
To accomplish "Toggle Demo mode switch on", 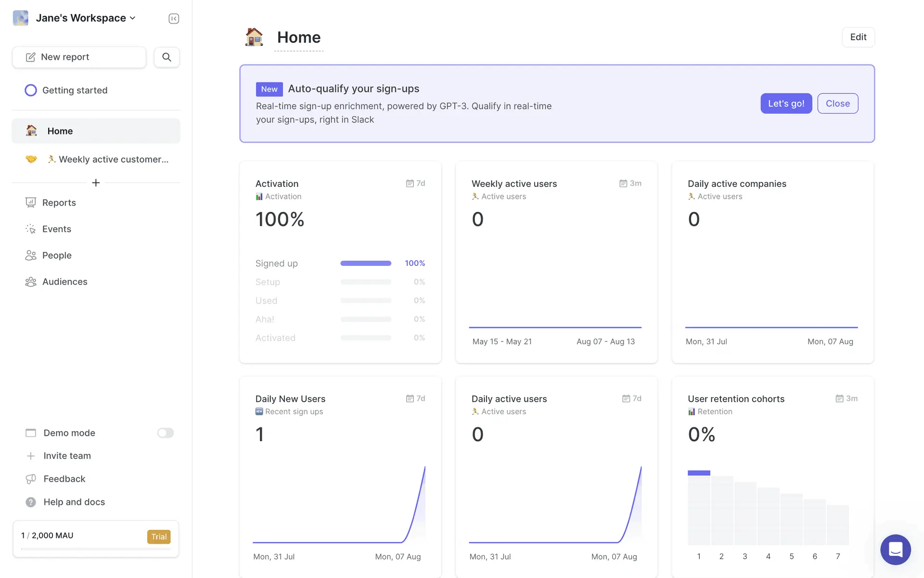I will coord(165,433).
